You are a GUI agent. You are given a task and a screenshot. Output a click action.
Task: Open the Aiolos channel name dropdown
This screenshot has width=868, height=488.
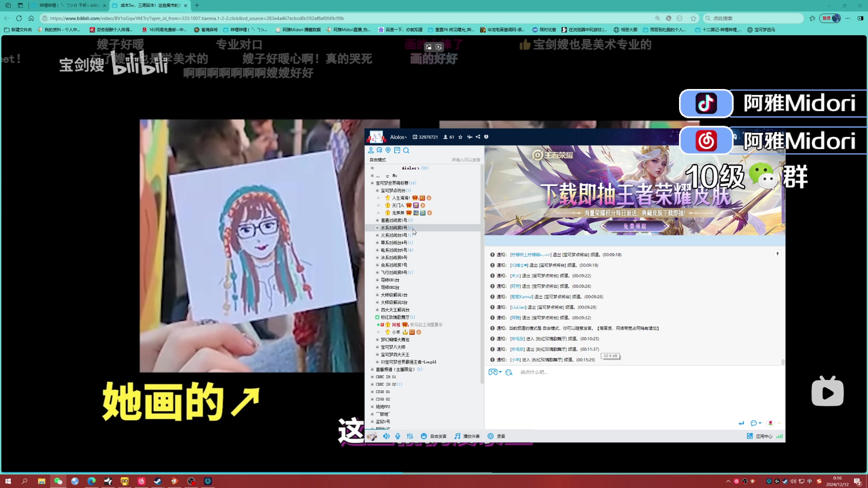pyautogui.click(x=398, y=137)
